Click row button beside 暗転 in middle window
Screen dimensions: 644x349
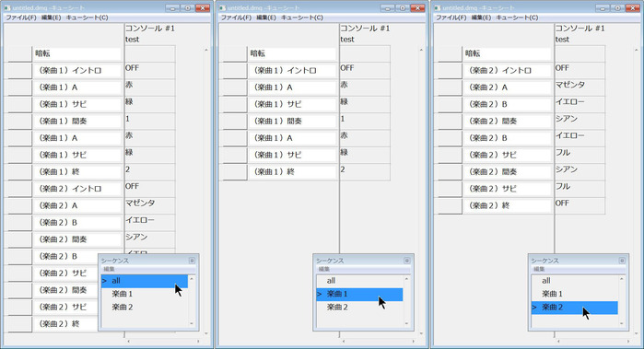(x=235, y=53)
